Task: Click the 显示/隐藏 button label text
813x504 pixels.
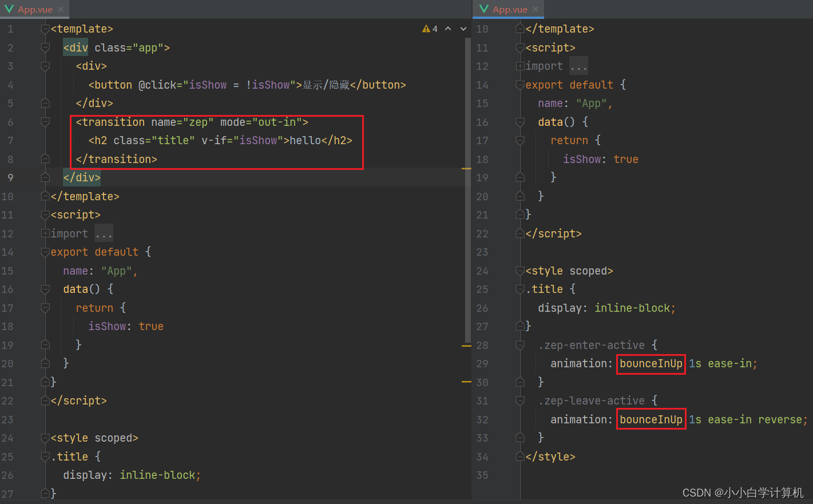Action: pyautogui.click(x=326, y=85)
